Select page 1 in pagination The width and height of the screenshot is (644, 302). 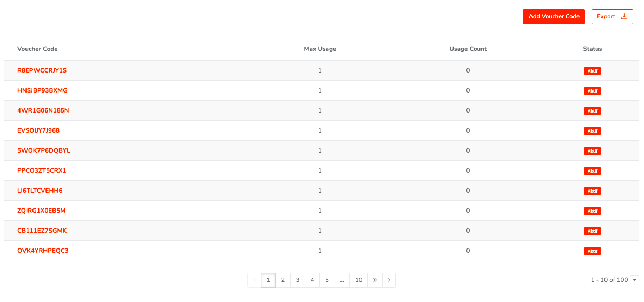(268, 280)
